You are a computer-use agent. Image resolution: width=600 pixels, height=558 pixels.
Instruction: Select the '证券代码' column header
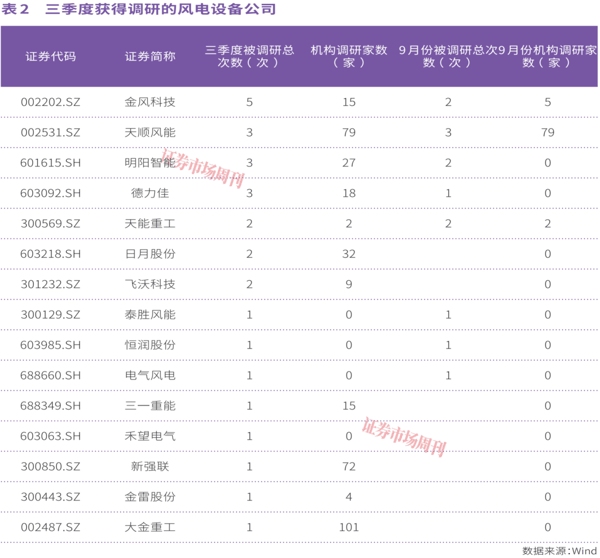pyautogui.click(x=51, y=57)
